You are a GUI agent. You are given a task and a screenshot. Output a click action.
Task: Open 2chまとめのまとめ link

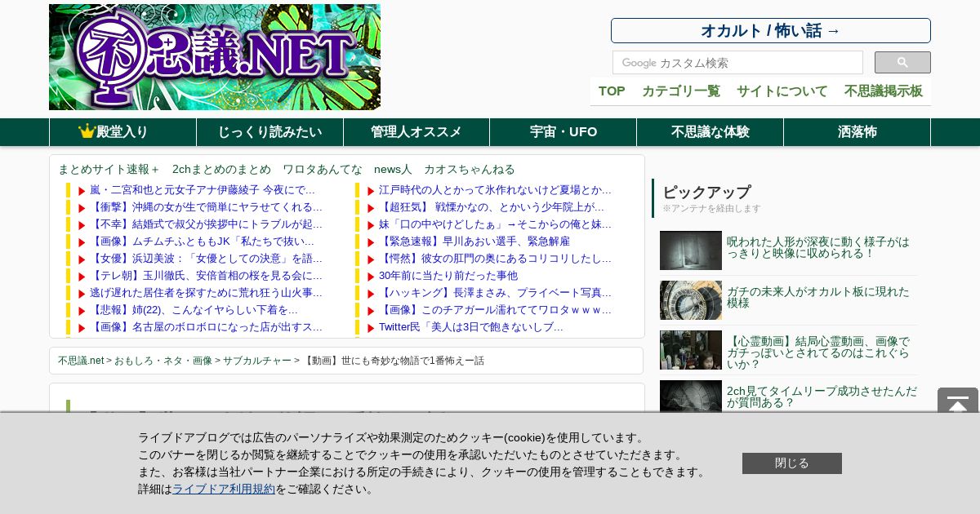(x=221, y=169)
